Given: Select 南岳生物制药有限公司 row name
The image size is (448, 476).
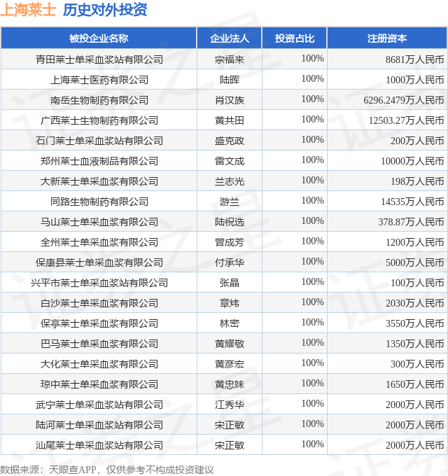Looking at the screenshot, I should [x=99, y=100].
